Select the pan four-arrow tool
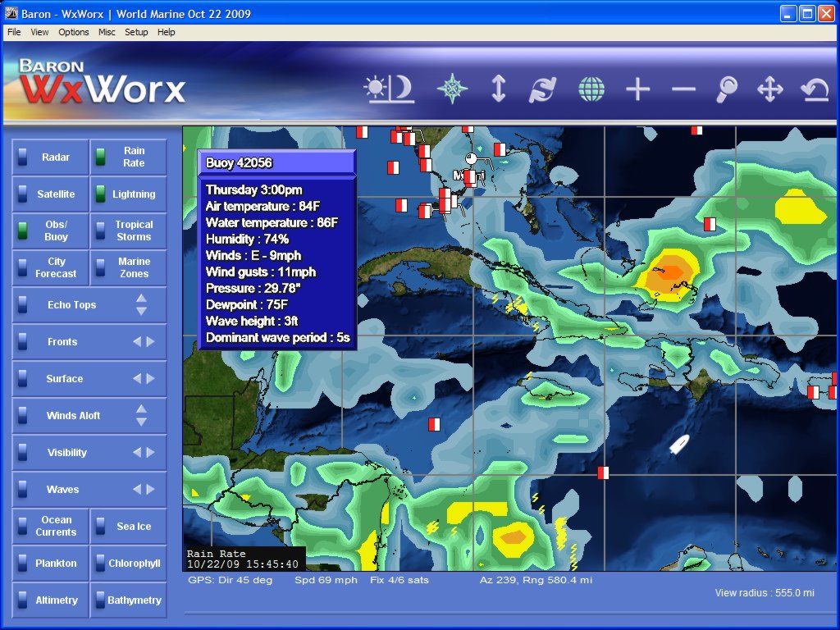The image size is (840, 630). tap(769, 89)
